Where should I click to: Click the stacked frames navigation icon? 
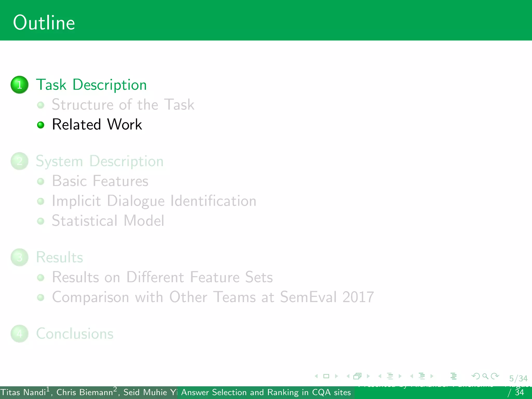coord(358,376)
